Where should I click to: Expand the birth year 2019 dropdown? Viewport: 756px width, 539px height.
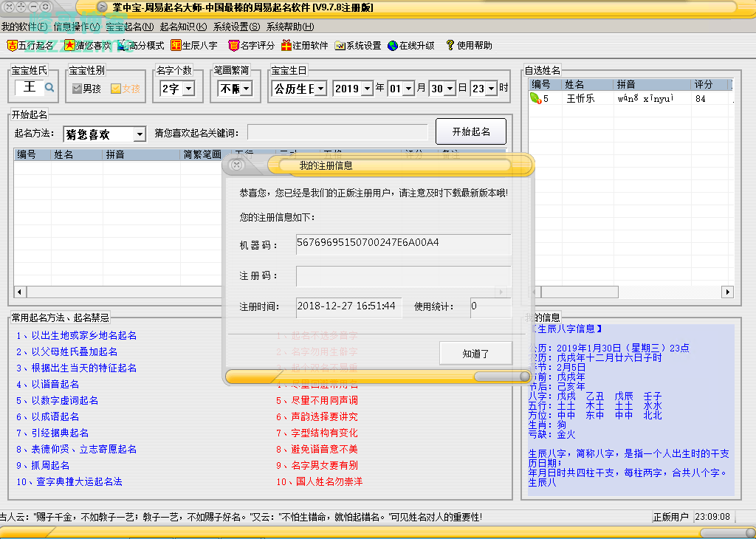tap(367, 89)
